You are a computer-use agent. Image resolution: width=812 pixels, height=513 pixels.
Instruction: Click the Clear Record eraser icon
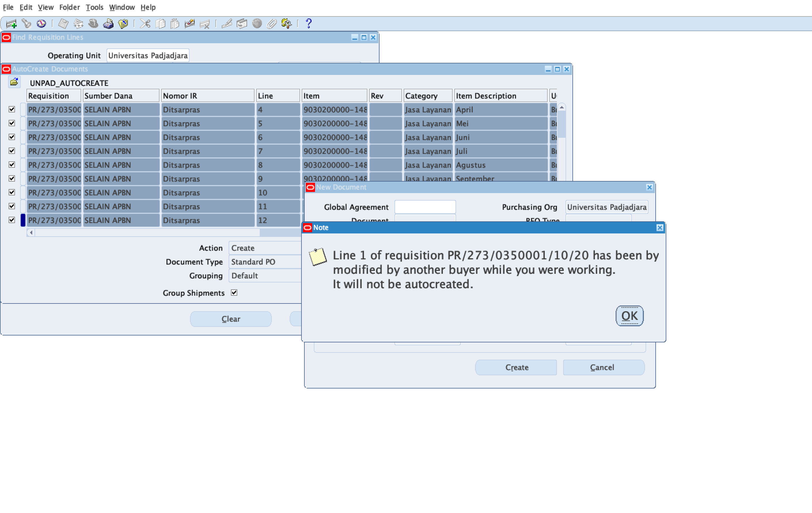[x=190, y=24]
